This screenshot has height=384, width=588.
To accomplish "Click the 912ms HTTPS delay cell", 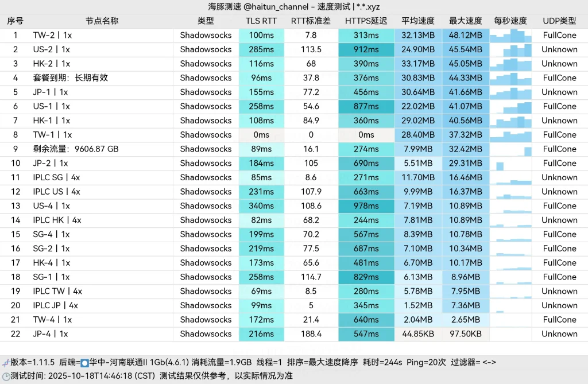I will [366, 49].
